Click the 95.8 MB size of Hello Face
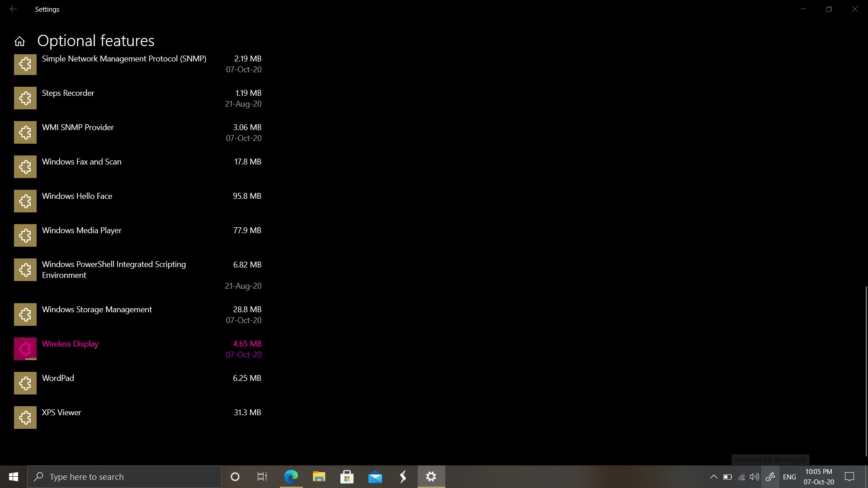The image size is (868, 488). pyautogui.click(x=247, y=196)
